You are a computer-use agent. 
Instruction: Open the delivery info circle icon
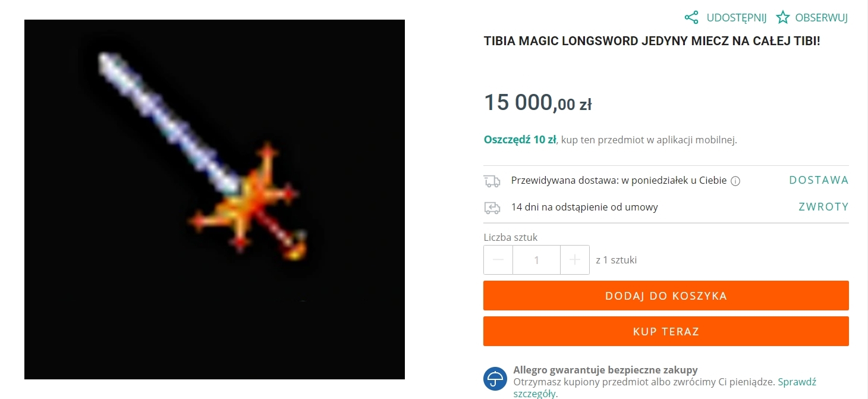point(735,181)
